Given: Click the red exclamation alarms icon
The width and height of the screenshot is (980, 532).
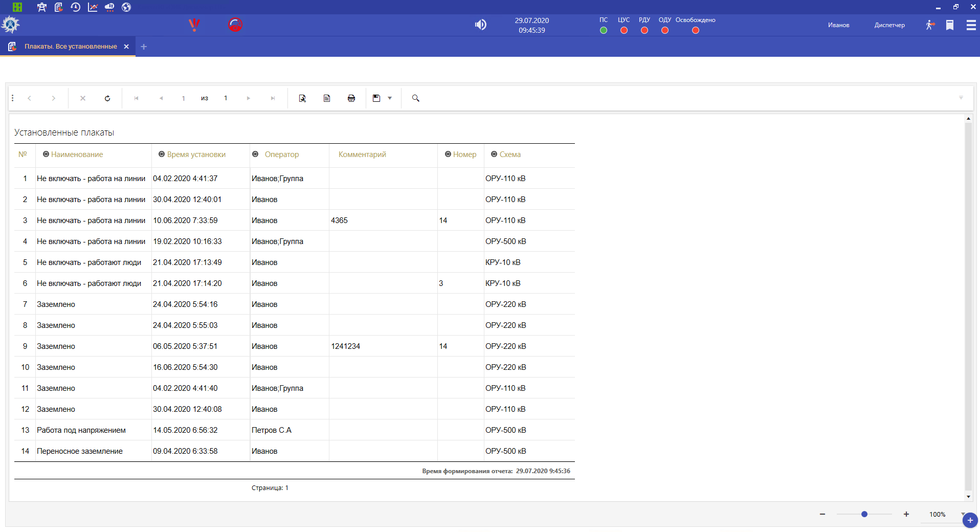Looking at the screenshot, I should (x=194, y=25).
